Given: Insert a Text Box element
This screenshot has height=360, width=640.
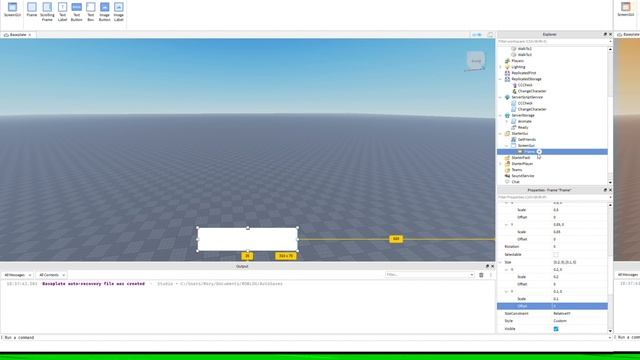Looking at the screenshot, I should (91, 11).
